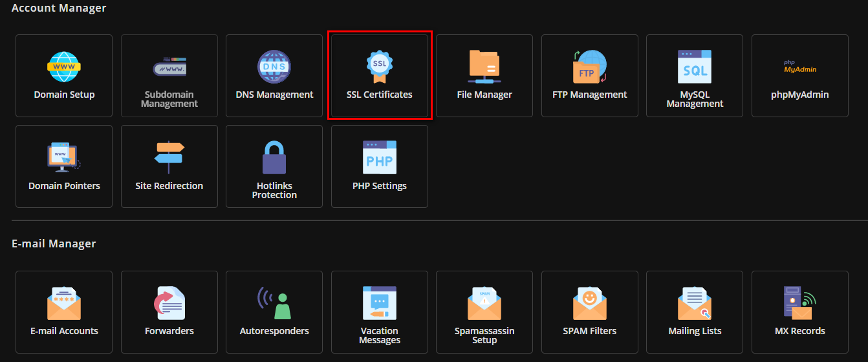Click the E-mail Manager heading
This screenshot has width=868, height=362.
(54, 243)
